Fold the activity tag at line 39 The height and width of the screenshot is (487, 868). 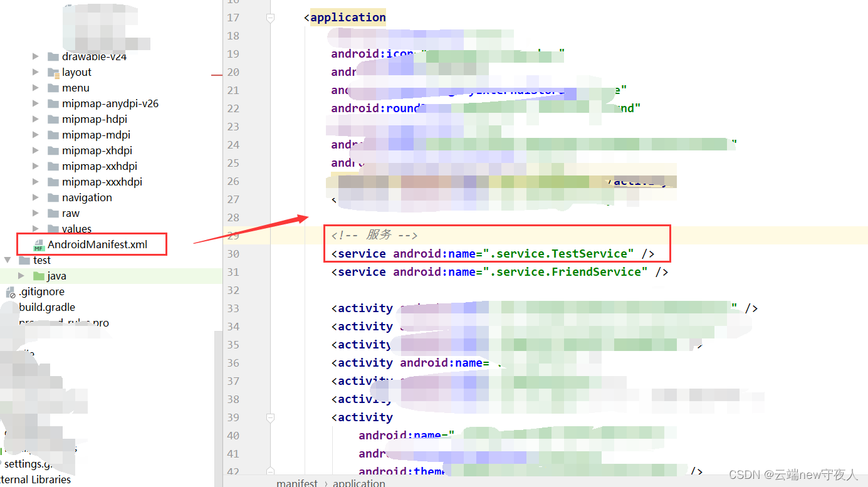(x=270, y=417)
